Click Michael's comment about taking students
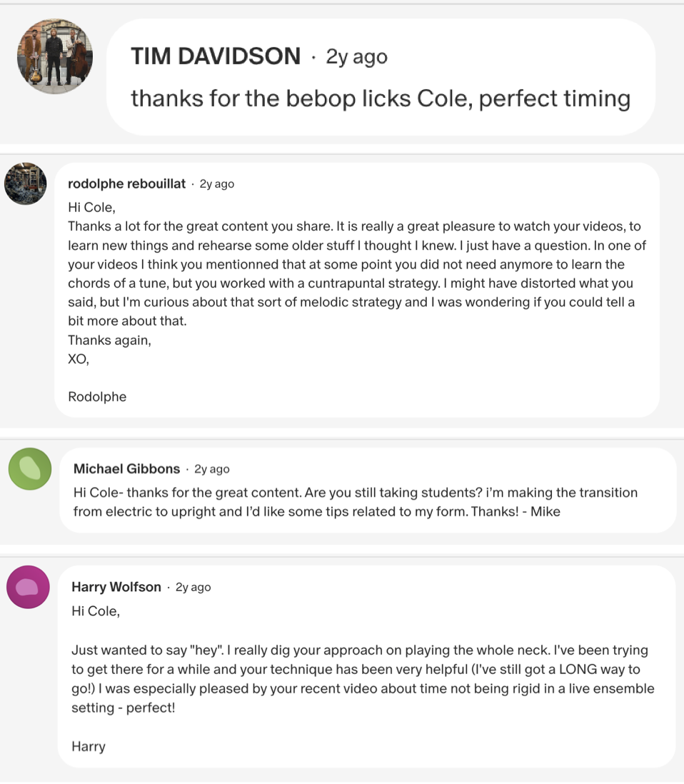The image size is (684, 784). 356,502
